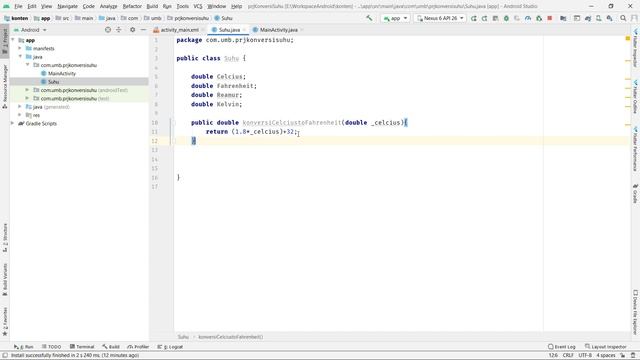
Task: Click the prjkonversisuhu breadcrumb
Action: (188, 18)
